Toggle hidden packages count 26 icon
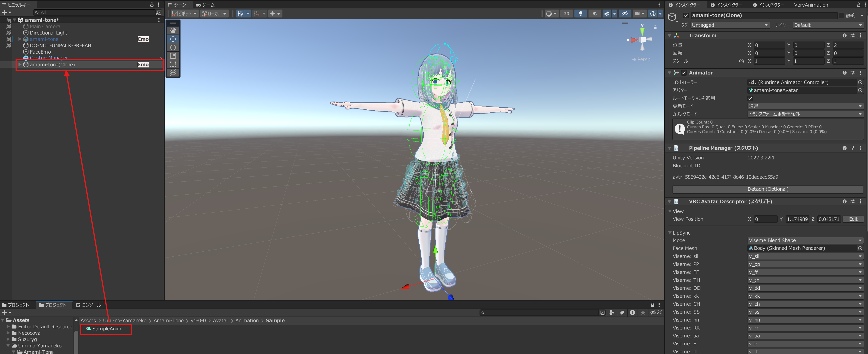868x354 pixels. coord(656,312)
